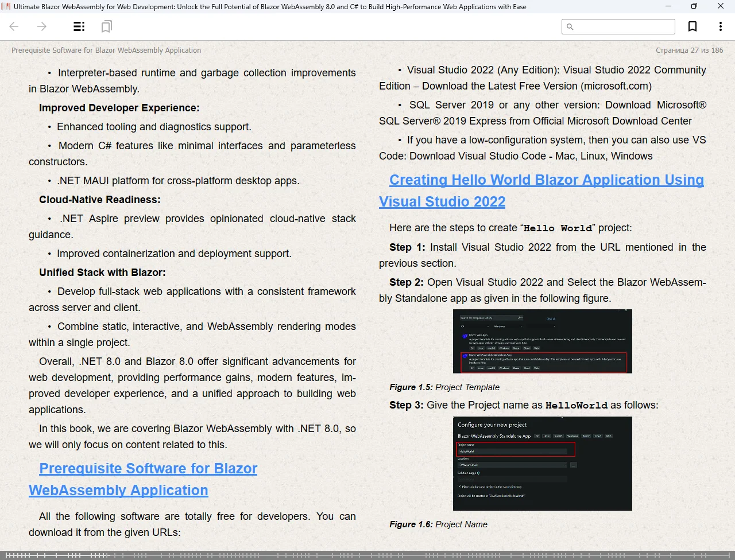
Task: Click the forward navigation arrow
Action: tap(42, 26)
